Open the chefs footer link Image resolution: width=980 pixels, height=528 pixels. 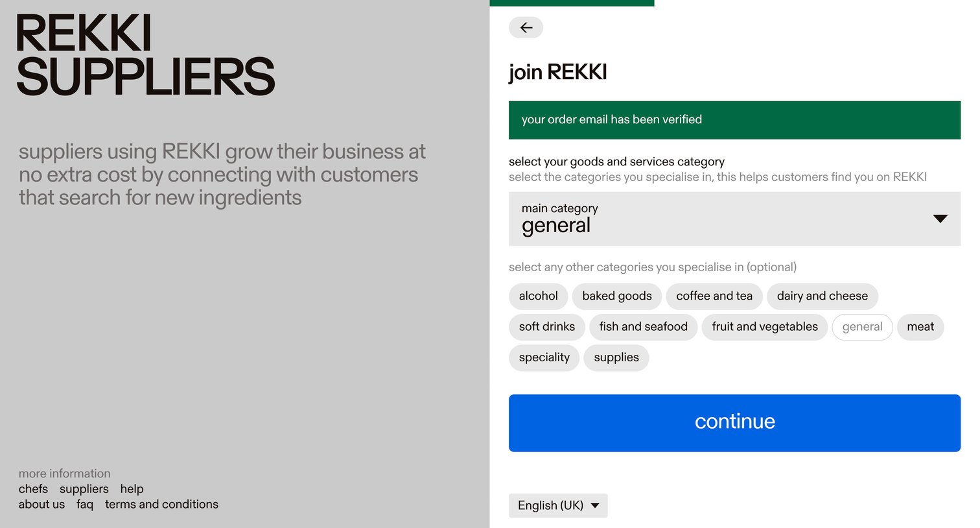tap(33, 489)
